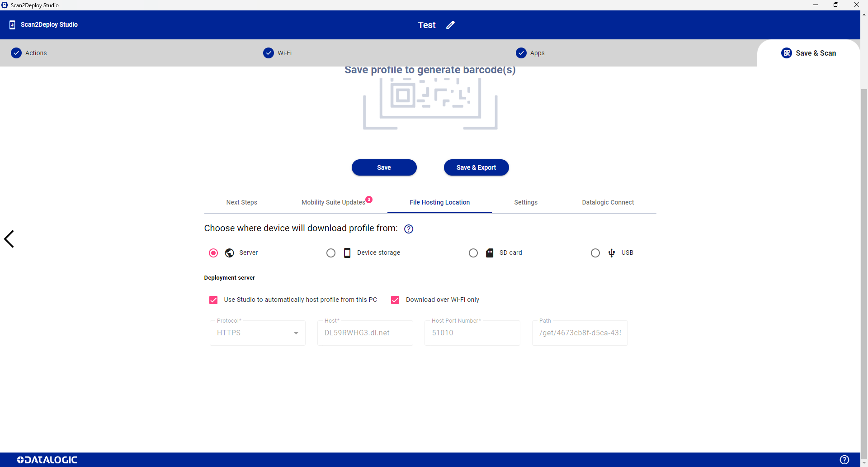Go to the Actions step
The image size is (868, 467).
[x=29, y=53]
